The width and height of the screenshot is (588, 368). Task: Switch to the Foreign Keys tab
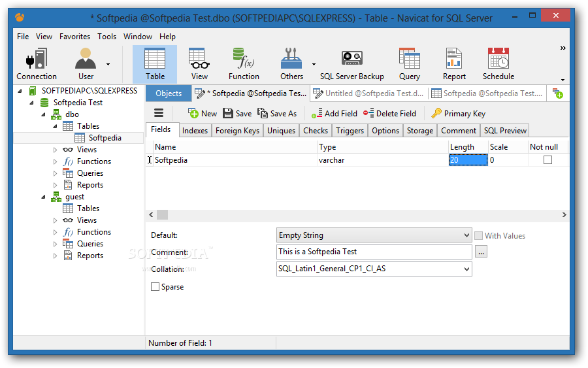(x=237, y=131)
